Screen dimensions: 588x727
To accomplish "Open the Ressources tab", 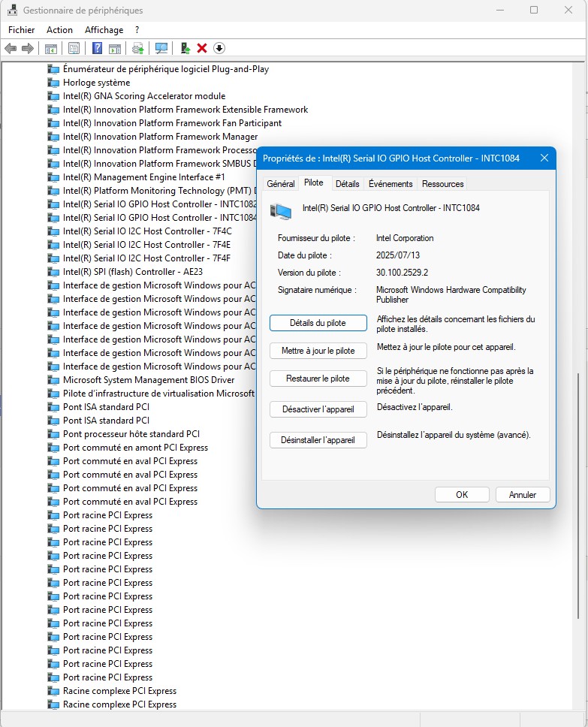I will 442,184.
